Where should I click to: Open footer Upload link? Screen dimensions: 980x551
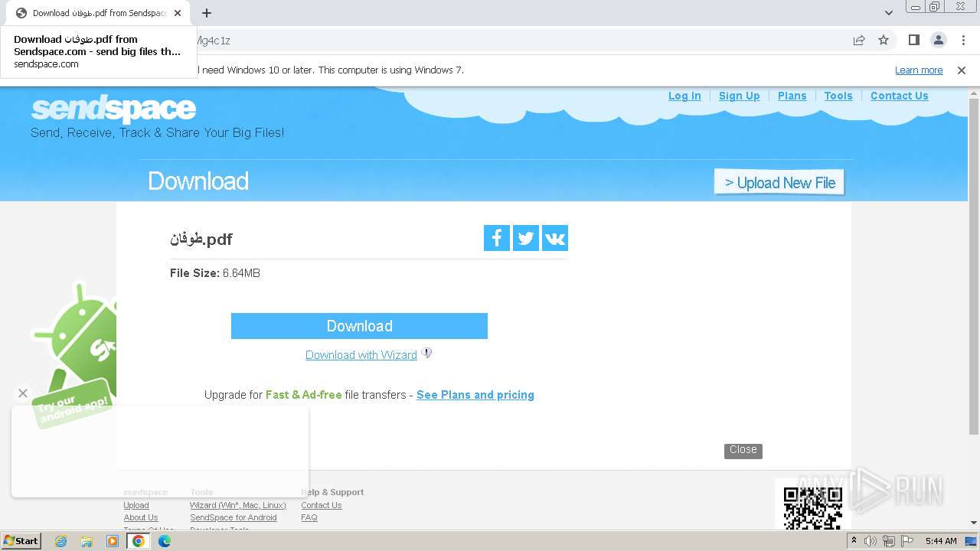click(x=136, y=505)
